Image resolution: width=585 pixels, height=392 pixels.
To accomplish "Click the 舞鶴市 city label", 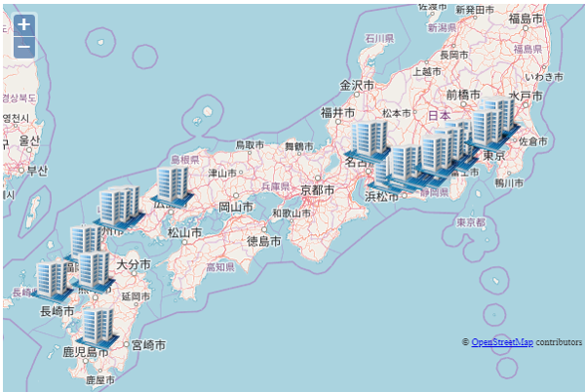I will 299,146.
